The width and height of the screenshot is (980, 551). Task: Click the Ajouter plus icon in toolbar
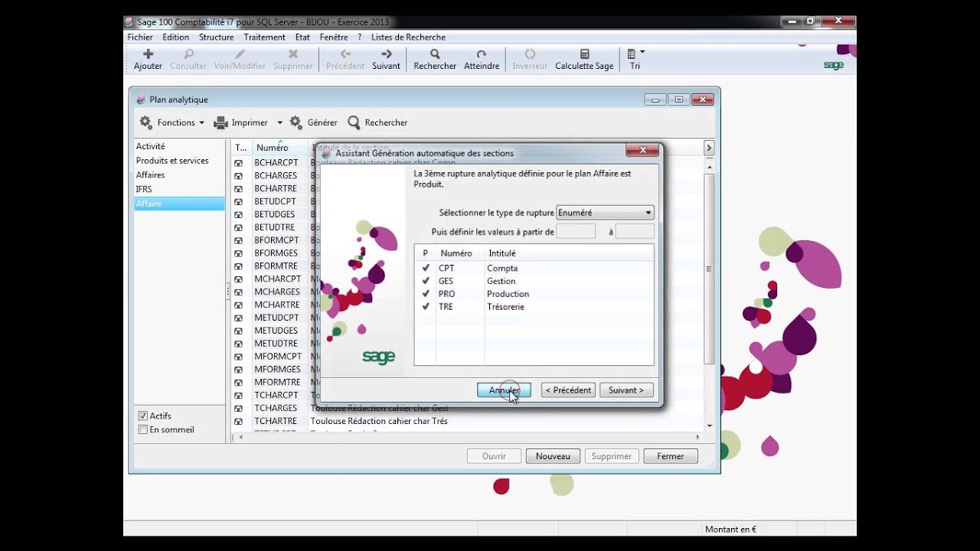click(x=149, y=54)
